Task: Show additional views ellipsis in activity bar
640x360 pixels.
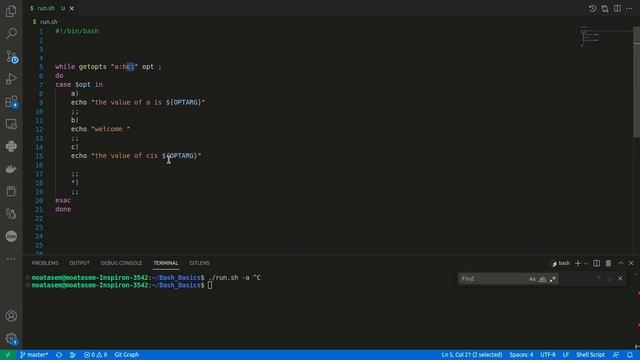Action: [11, 259]
